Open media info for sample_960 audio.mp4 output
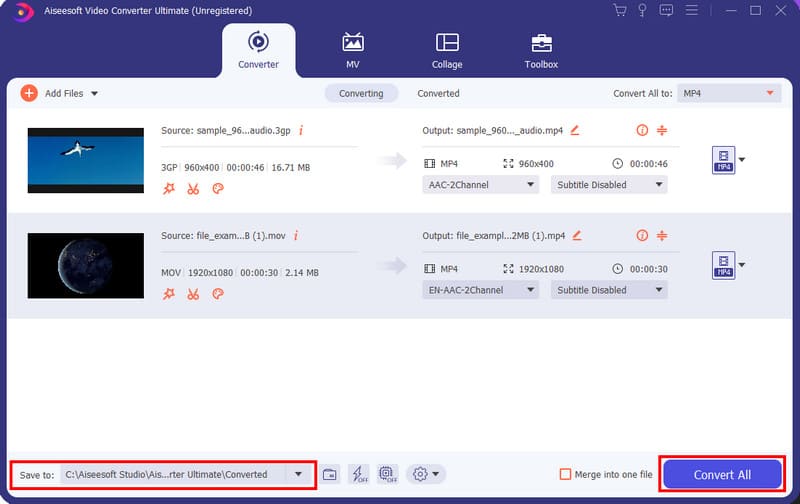 642,130
